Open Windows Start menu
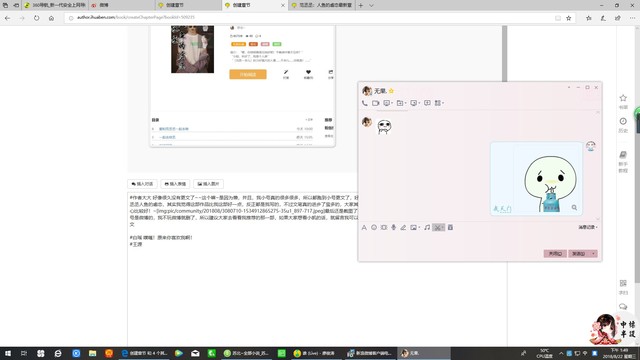Image resolution: width=640 pixels, height=360 pixels. tap(7, 353)
